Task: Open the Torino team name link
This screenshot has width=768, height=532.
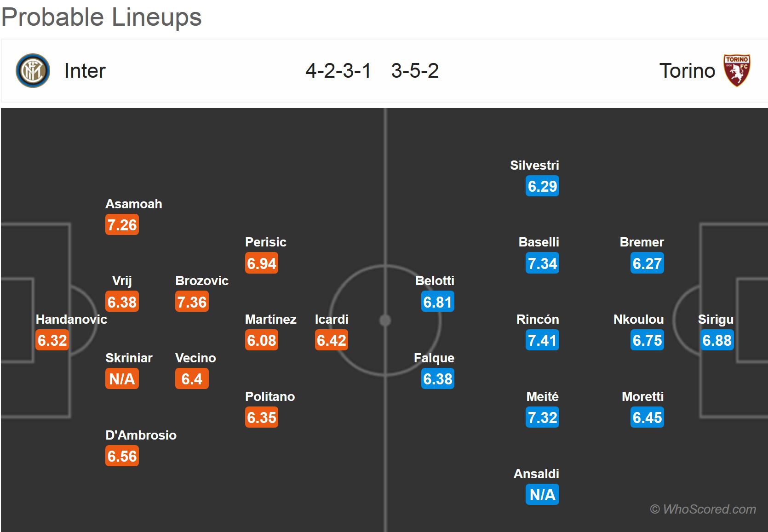Action: (x=687, y=71)
